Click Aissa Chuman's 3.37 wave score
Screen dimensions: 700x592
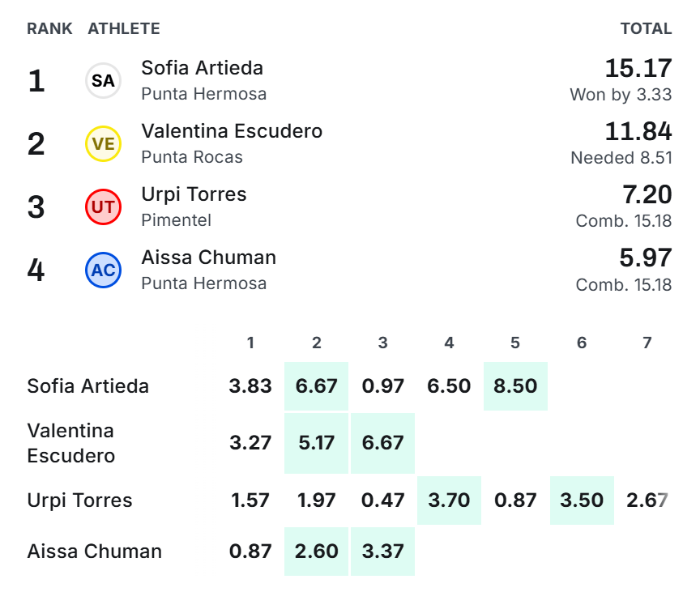point(382,552)
